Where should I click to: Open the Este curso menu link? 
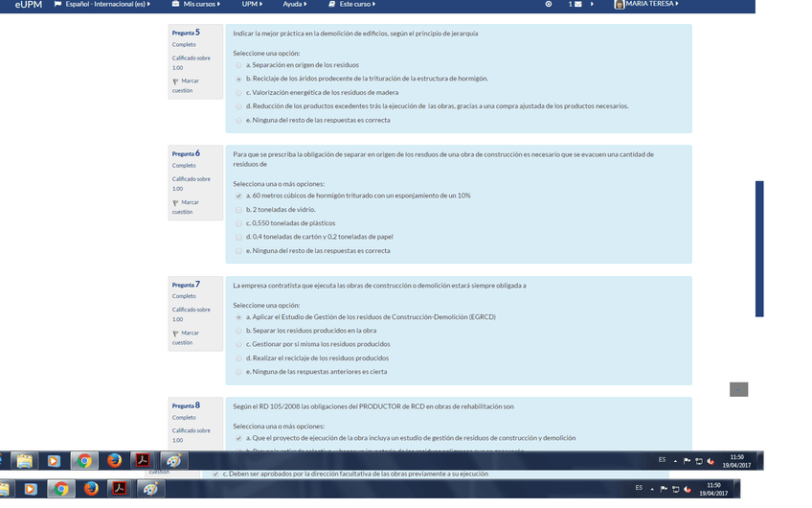353,5
